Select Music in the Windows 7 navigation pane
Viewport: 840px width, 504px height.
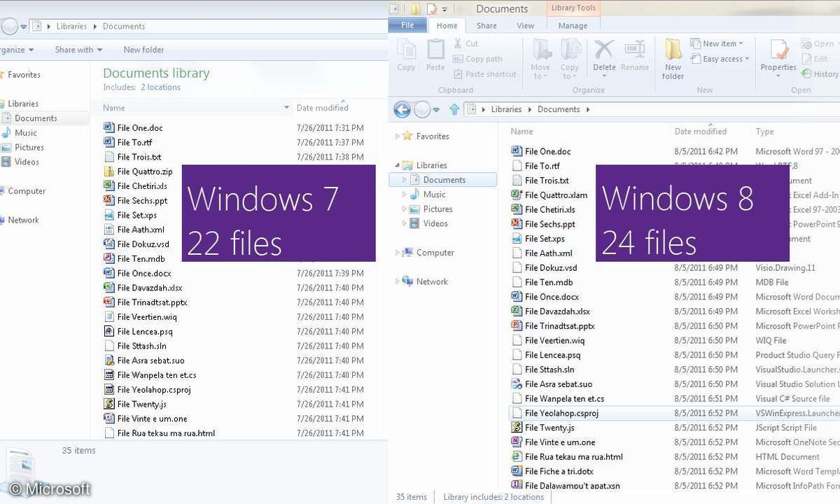point(26,133)
